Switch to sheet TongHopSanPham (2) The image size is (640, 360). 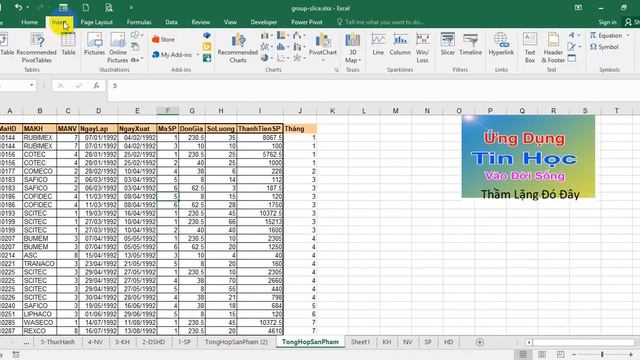[x=236, y=342]
